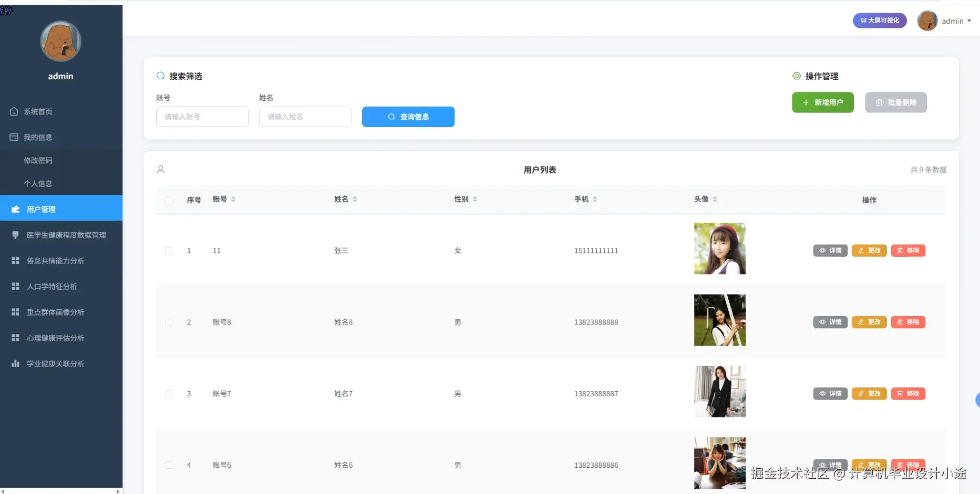The image size is (980, 494).
Task: Check the checkbox for row 姓名7
Action: tap(169, 393)
